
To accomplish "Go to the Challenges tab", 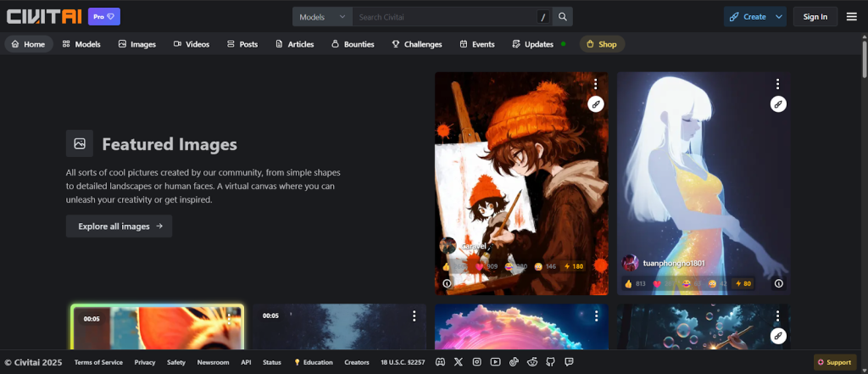I will click(x=416, y=44).
